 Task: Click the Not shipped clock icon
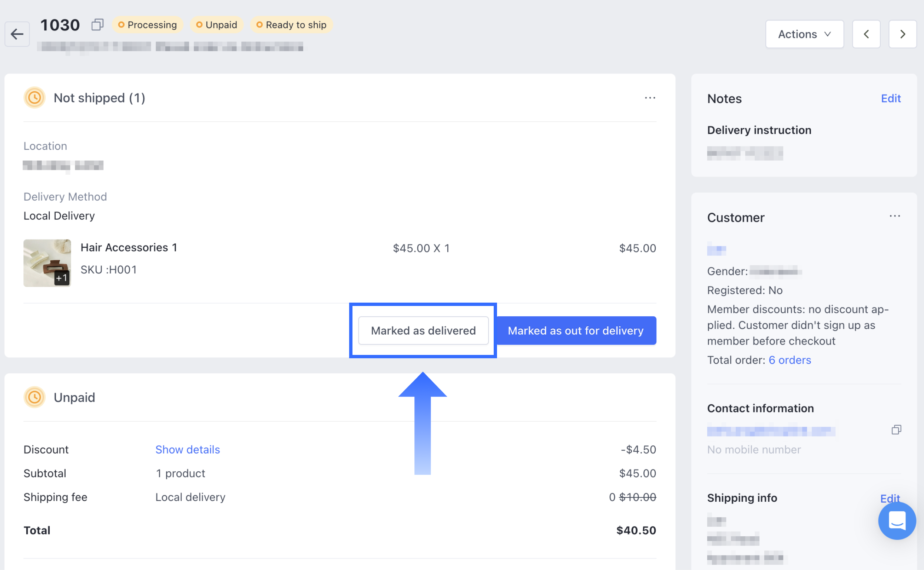coord(34,98)
